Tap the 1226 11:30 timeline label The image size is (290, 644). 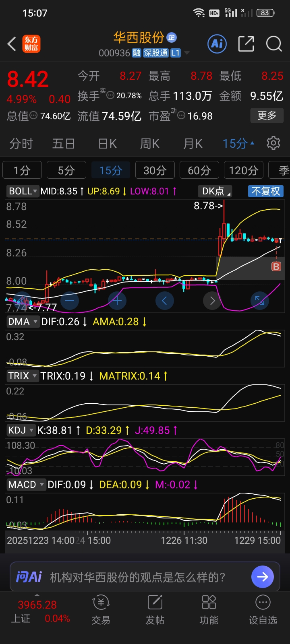(x=184, y=540)
